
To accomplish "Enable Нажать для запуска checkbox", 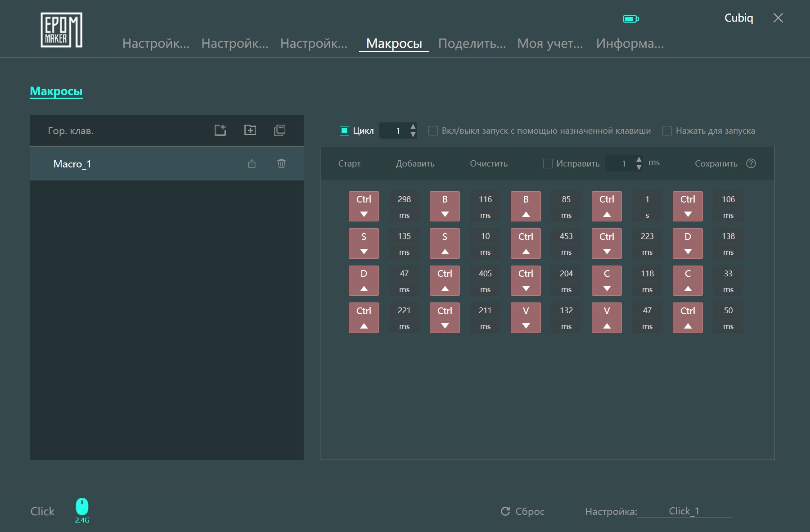I will [667, 131].
